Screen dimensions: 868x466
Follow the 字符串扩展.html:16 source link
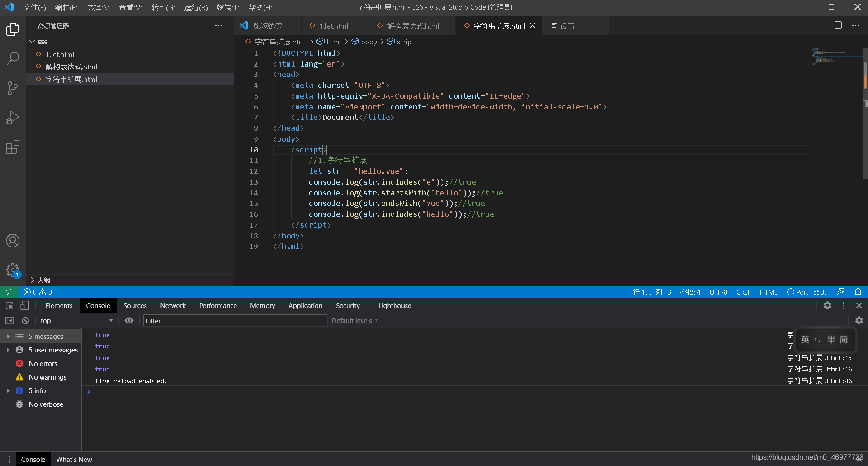click(819, 369)
